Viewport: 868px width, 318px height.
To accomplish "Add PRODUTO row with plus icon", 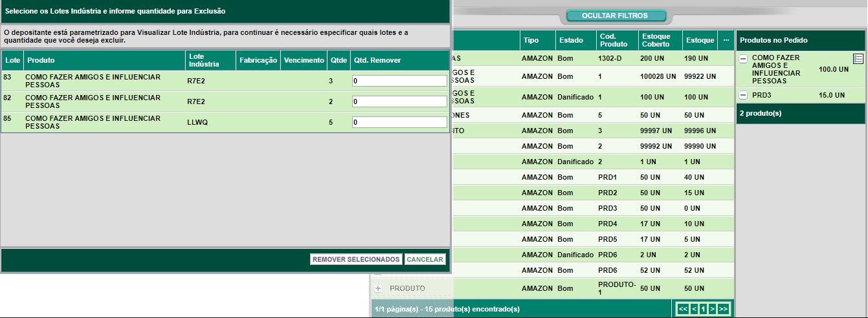I will (x=379, y=288).
